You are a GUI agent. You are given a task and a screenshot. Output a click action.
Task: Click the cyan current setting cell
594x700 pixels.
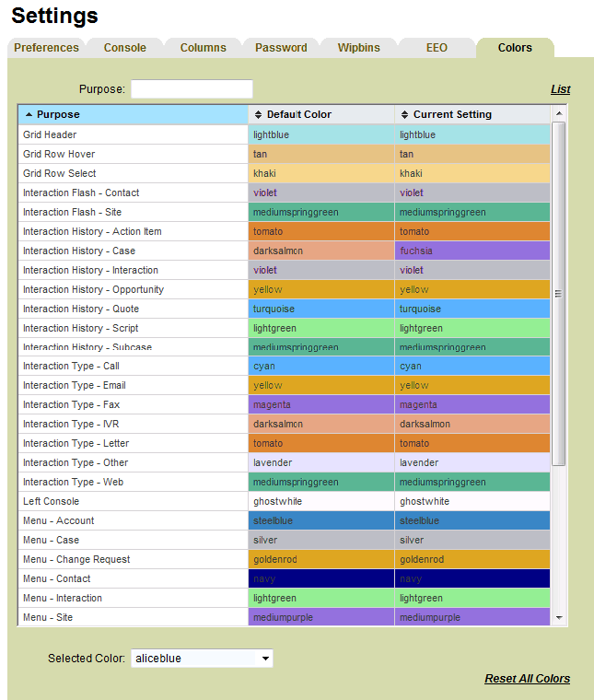[472, 366]
